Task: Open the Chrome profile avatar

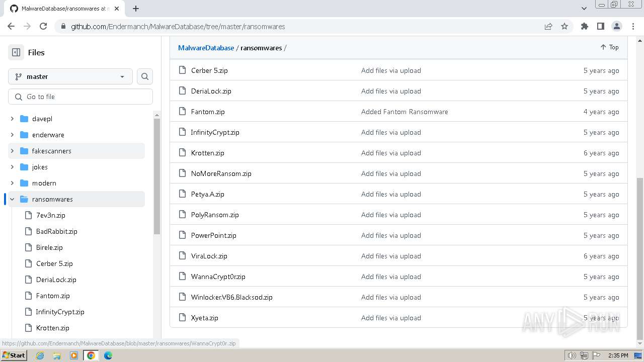Action: click(x=616, y=26)
